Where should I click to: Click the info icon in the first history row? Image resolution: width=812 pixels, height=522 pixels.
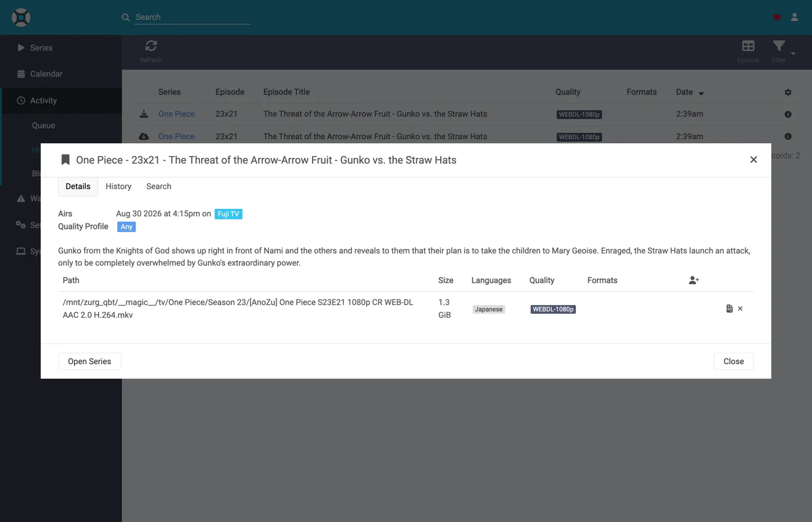(788, 114)
